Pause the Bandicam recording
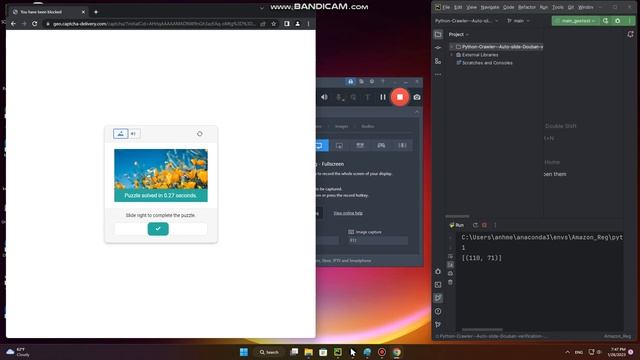Screen dimensions: 640x360 382,97
